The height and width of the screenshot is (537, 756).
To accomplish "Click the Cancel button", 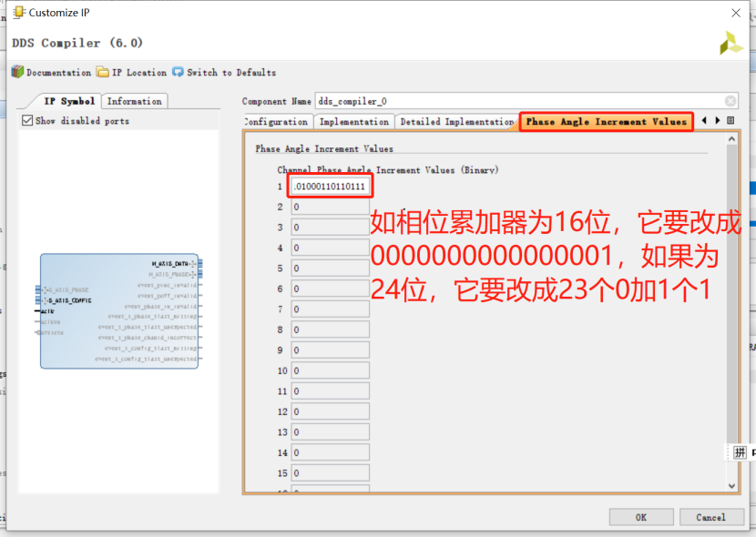I will tap(711, 517).
